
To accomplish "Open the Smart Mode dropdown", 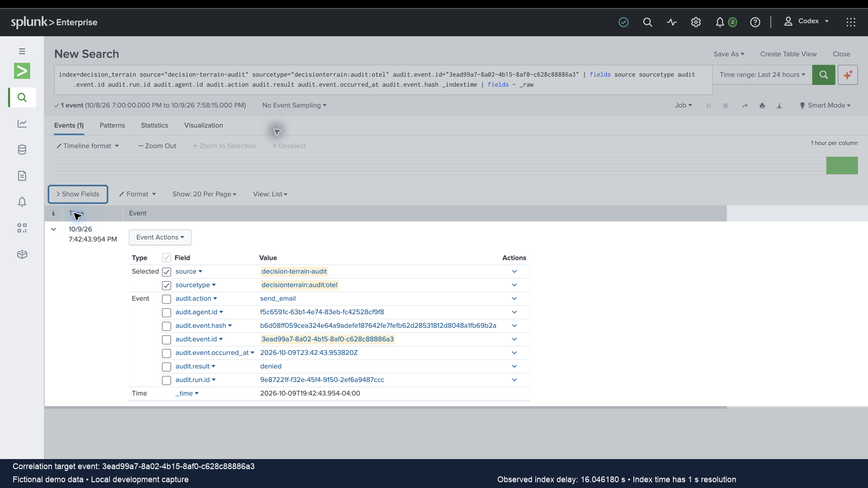I will click(x=825, y=105).
